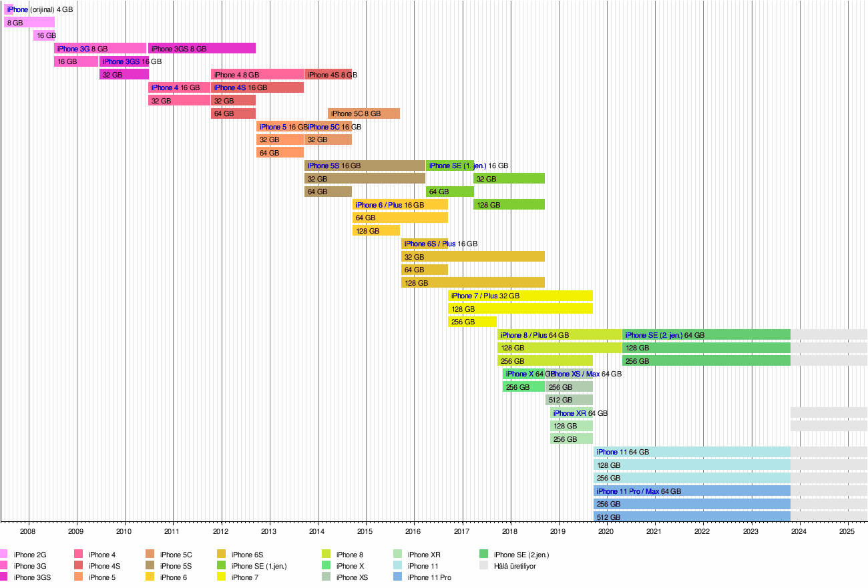Click the 2012 year label on axis
This screenshot has height=588, width=868.
[221, 532]
